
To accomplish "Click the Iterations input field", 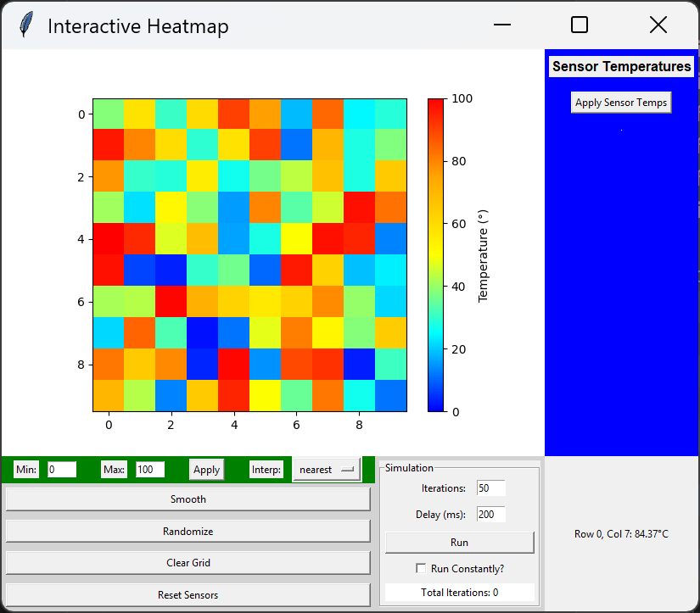I will click(489, 488).
